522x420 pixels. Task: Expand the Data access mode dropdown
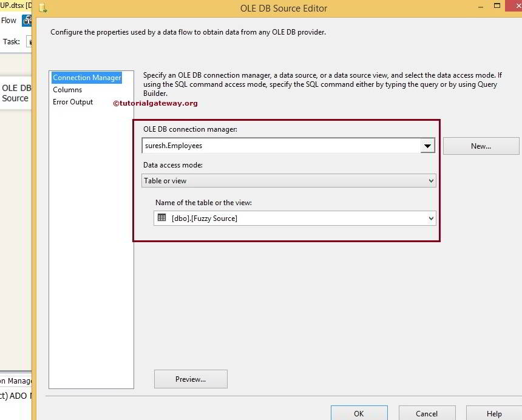[x=430, y=180]
